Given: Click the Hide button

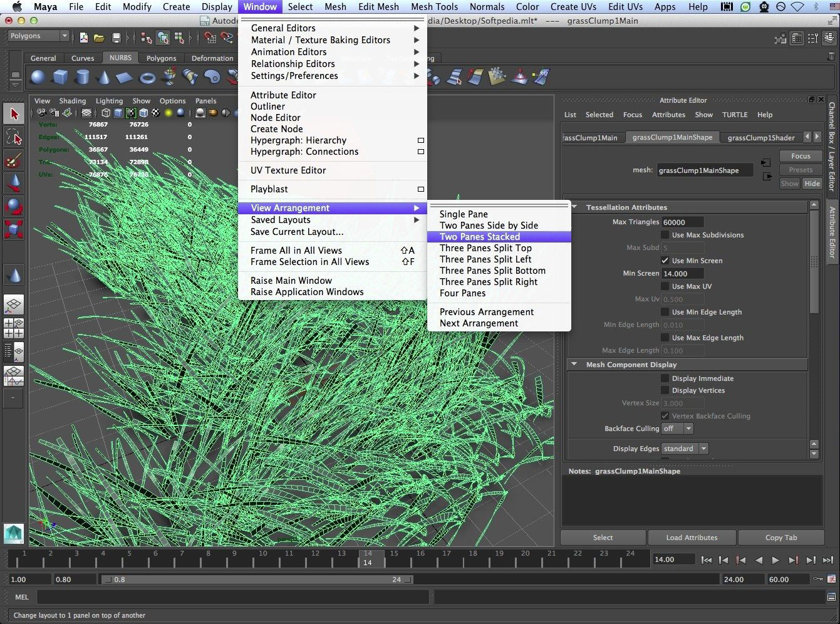Looking at the screenshot, I should click(x=812, y=184).
